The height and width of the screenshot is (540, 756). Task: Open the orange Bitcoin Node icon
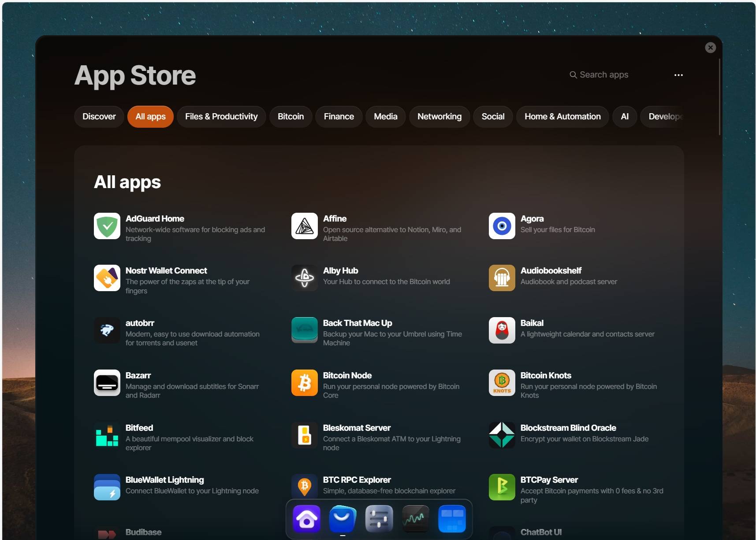click(305, 383)
